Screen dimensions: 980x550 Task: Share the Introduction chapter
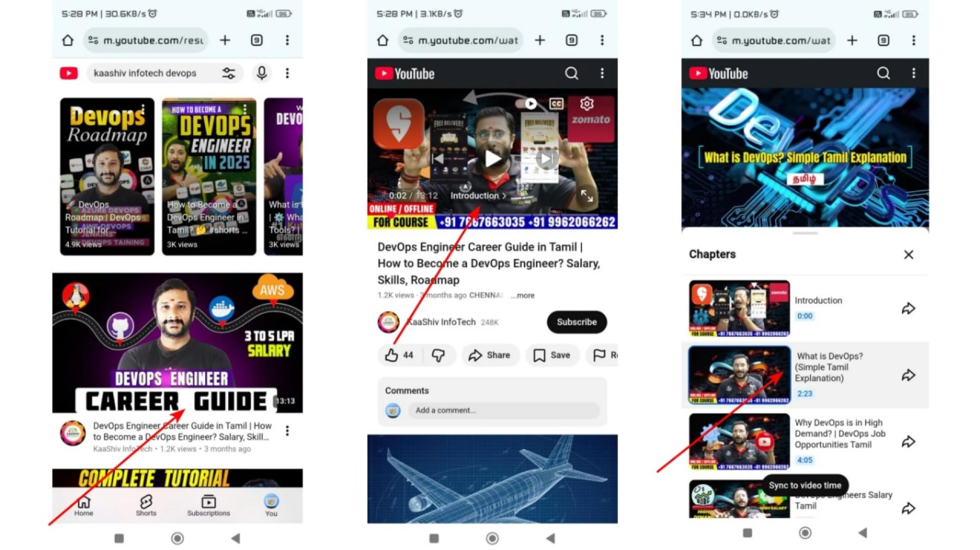908,309
